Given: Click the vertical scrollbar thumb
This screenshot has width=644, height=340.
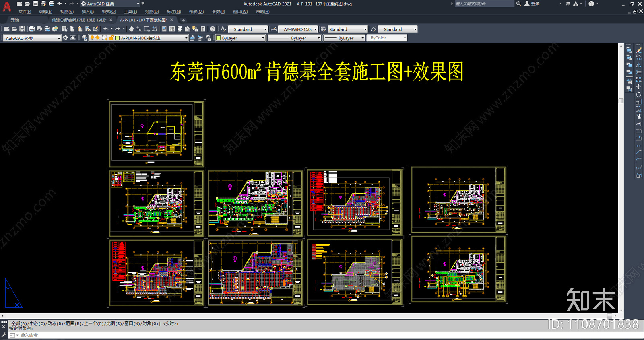Looking at the screenshot, I should pyautogui.click(x=621, y=101).
